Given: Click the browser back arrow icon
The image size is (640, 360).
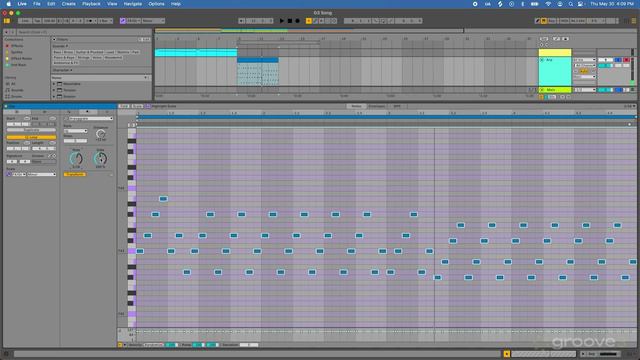Looking at the screenshot, I should tap(6, 32).
